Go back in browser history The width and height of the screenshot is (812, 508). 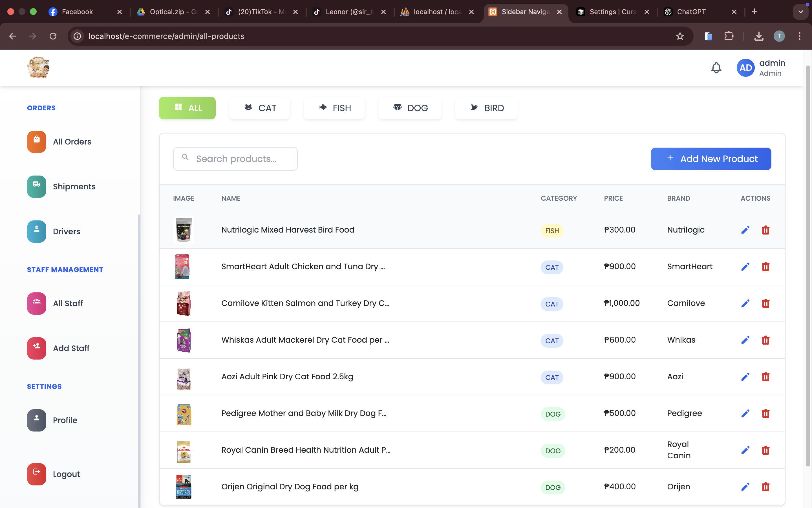pos(12,36)
